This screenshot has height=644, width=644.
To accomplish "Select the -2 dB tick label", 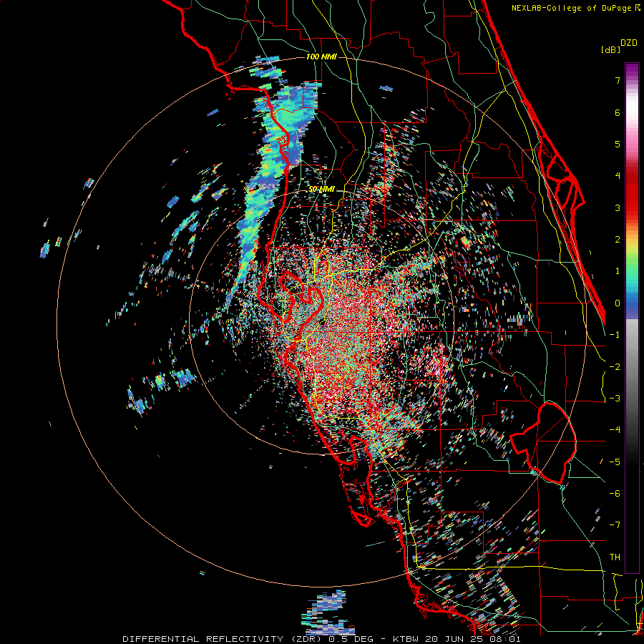I will [x=615, y=367].
